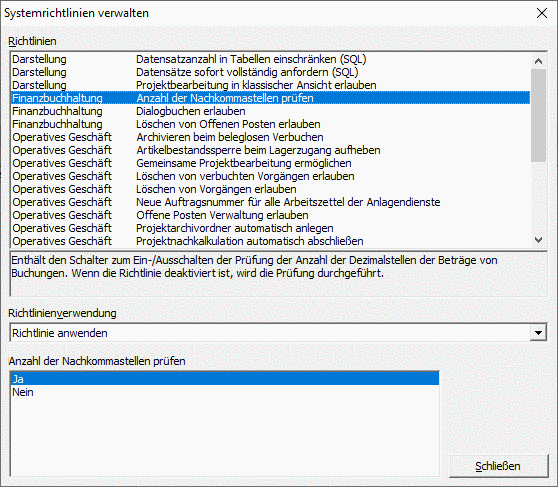Select 'Datensätze sofort vollständig anfordern' policy
The height and width of the screenshot is (487, 558).
270,72
